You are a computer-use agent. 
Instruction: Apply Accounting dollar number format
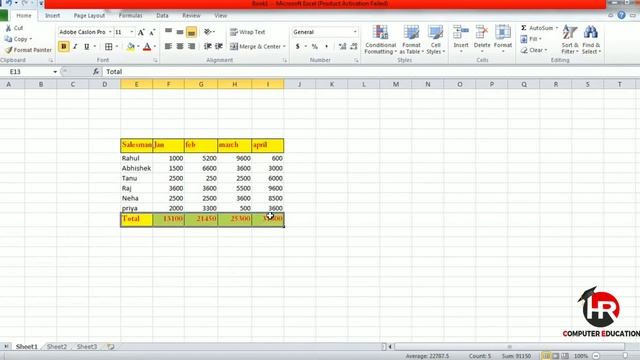298,47
